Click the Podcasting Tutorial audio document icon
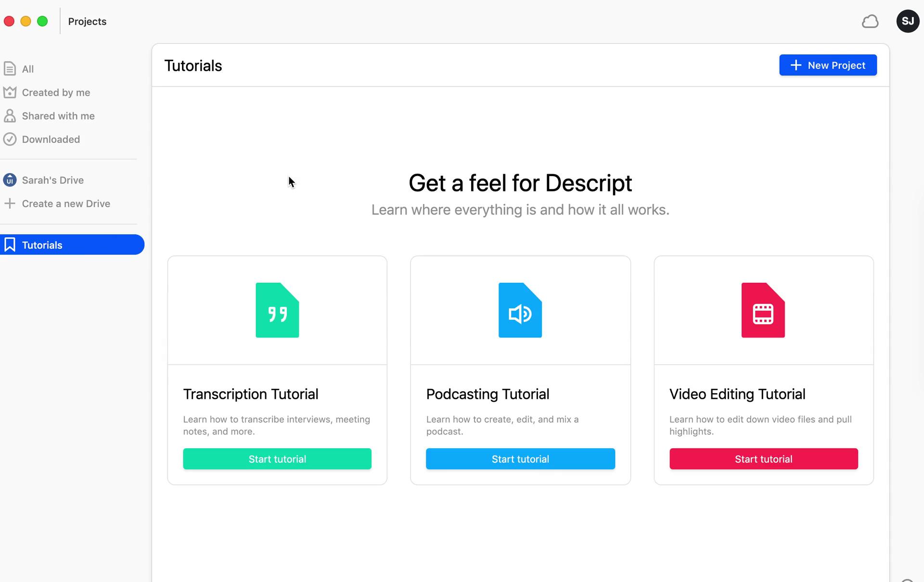This screenshot has width=924, height=582. pos(520,310)
